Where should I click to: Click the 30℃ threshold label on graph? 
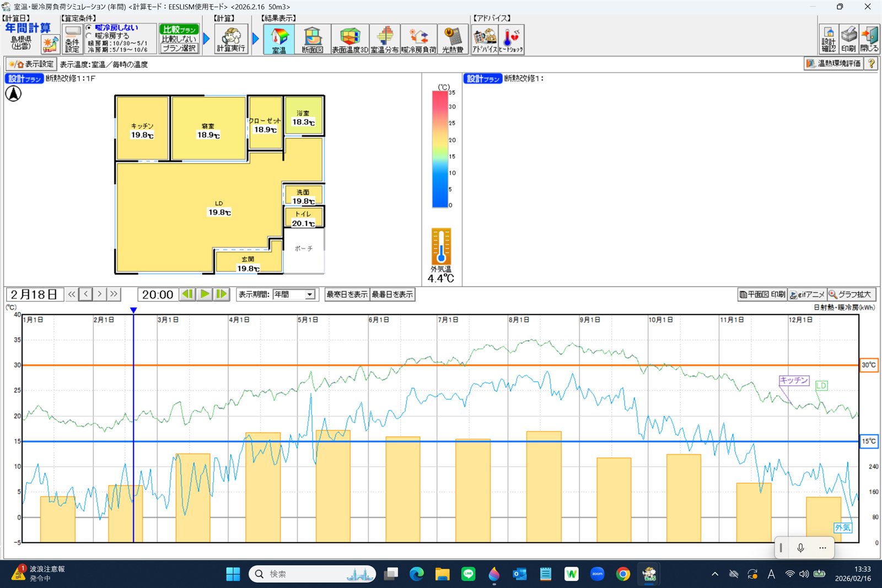click(x=869, y=365)
